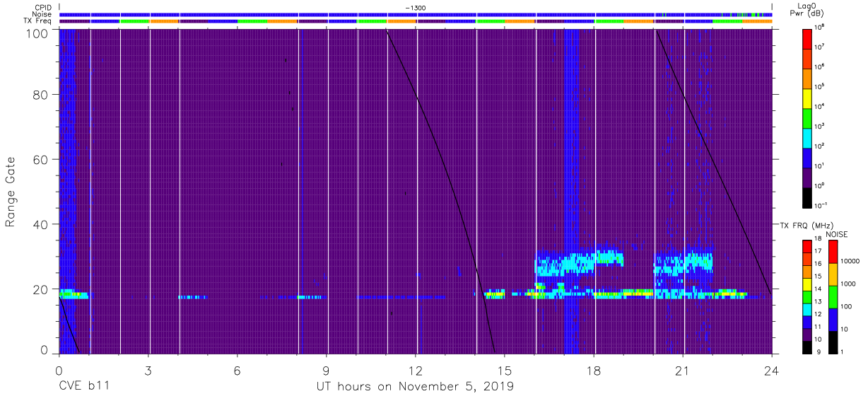Pick the green 100-1000 NOISE swatch
The width and height of the screenshot is (868, 401).
click(832, 296)
